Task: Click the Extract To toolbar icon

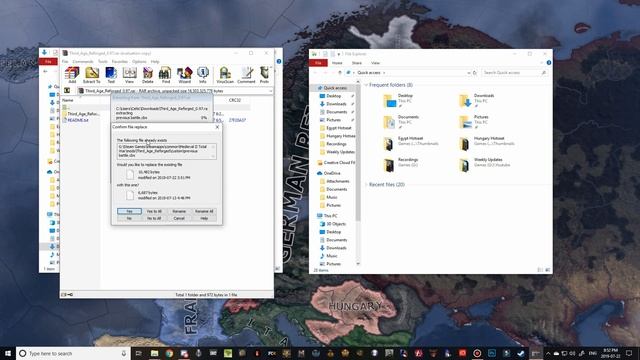Action: [x=92, y=74]
